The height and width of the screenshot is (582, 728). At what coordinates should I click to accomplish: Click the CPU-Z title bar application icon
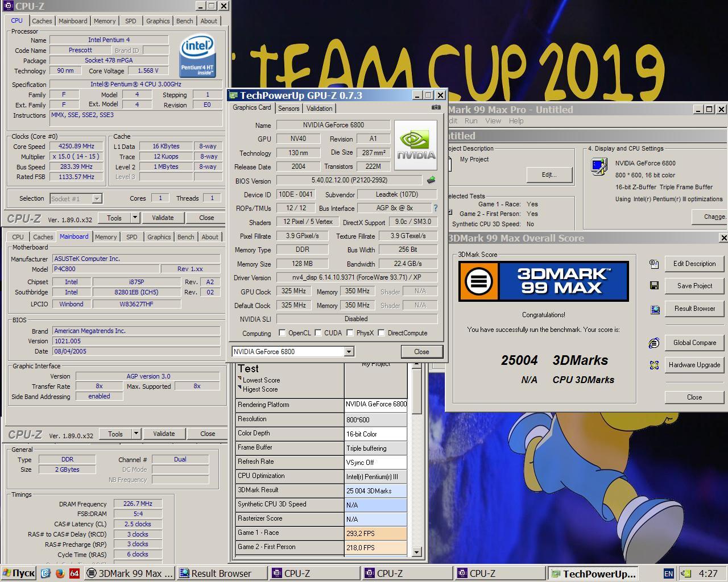click(7, 6)
